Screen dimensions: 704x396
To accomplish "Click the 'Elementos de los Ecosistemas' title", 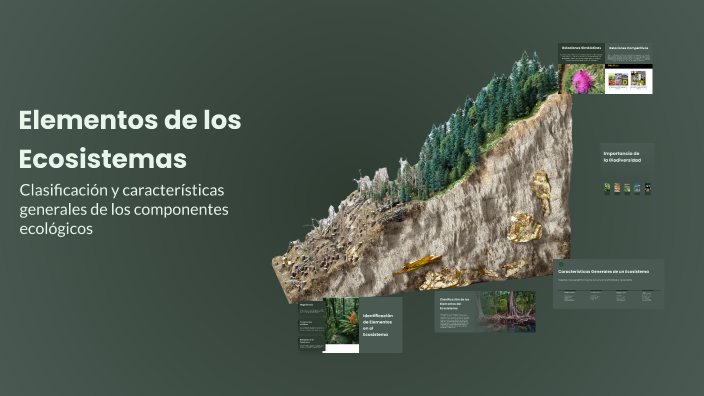I will coord(130,139).
